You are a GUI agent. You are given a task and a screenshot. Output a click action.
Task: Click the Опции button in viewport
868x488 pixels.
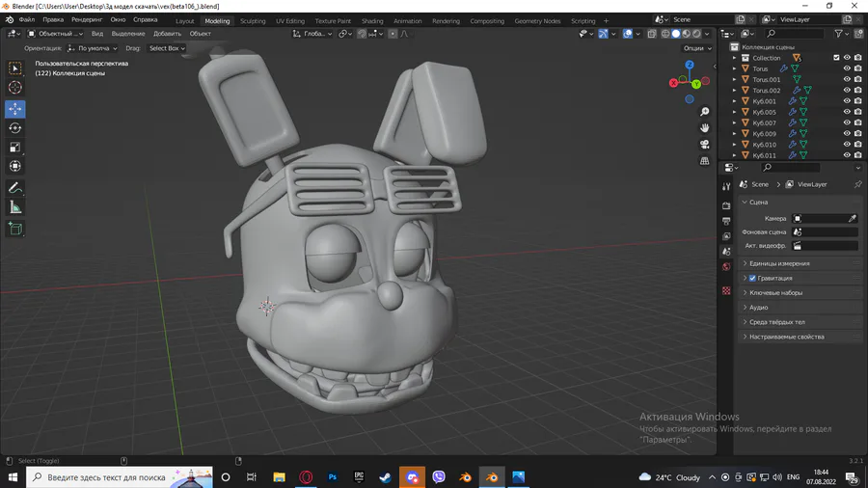[696, 48]
